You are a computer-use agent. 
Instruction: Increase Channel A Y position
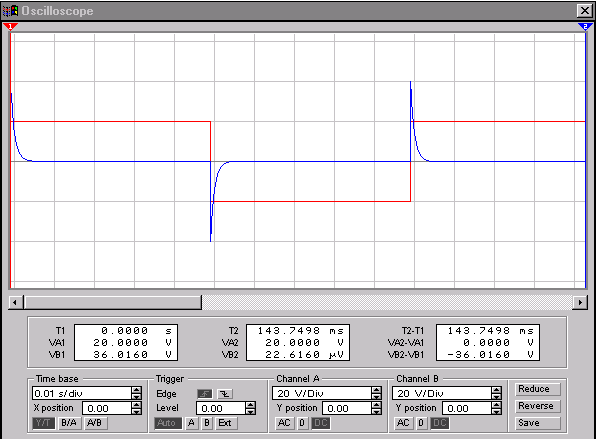coord(376,405)
